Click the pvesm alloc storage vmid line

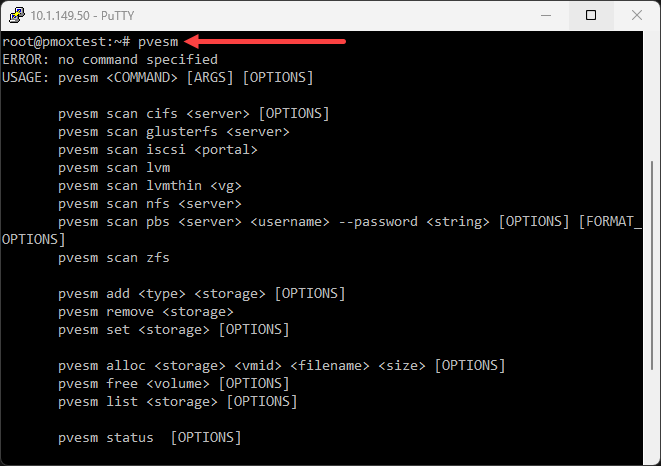[x=281, y=365]
